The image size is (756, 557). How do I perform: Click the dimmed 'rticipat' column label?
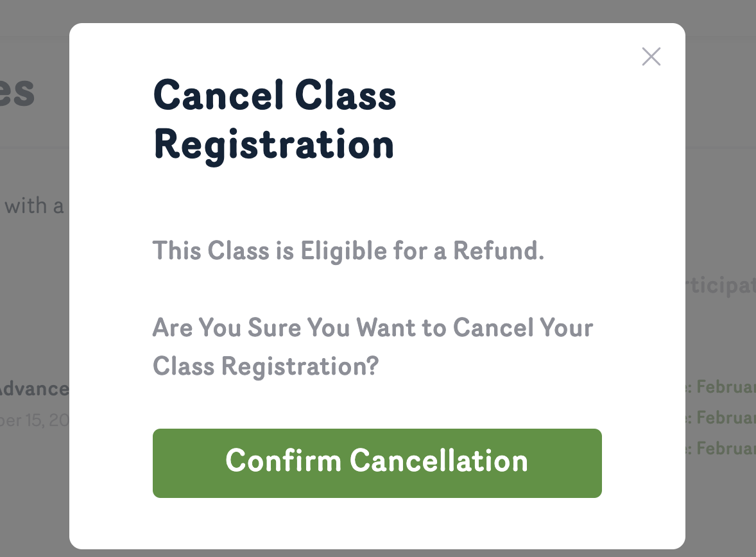coord(720,285)
